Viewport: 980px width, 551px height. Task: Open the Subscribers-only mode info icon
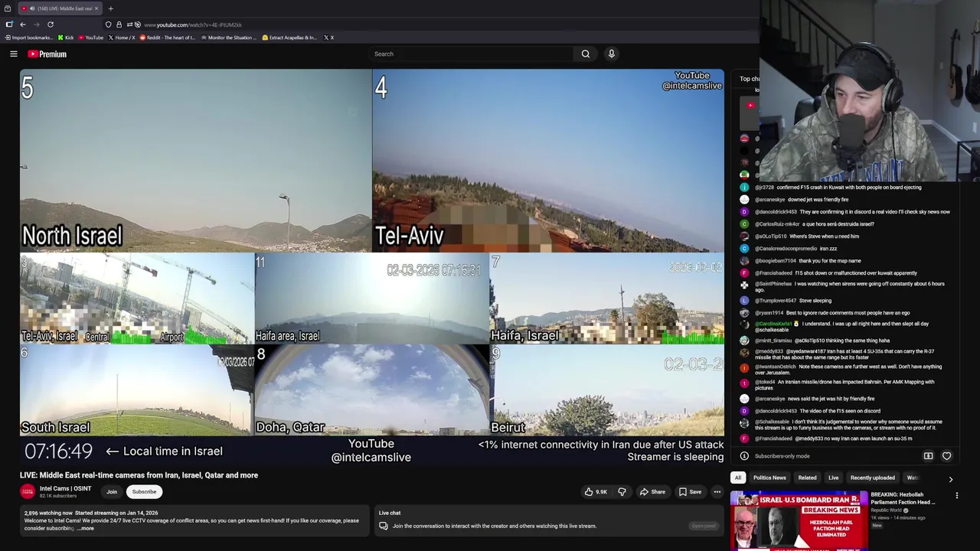(x=744, y=456)
